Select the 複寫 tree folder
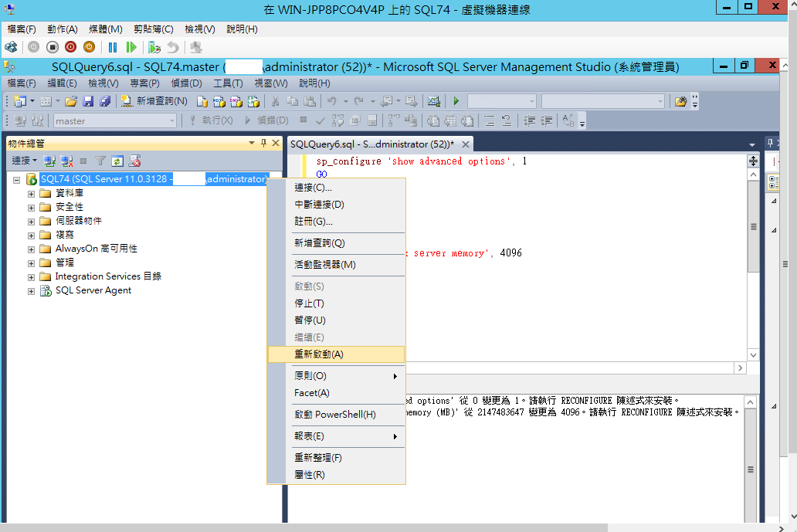The height and width of the screenshot is (532, 797). coord(65,235)
